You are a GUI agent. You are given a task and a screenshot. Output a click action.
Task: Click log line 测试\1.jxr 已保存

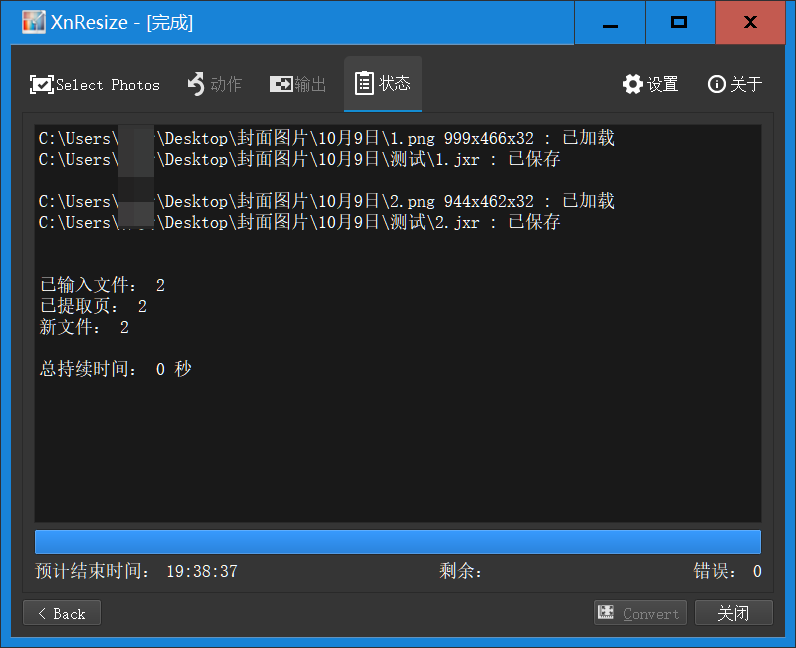pyautogui.click(x=300, y=159)
